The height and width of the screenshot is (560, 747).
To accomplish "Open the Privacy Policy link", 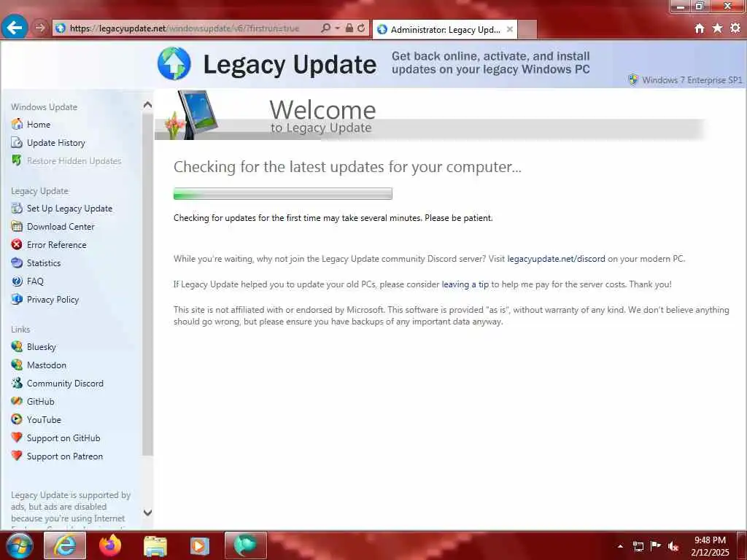I will [53, 300].
